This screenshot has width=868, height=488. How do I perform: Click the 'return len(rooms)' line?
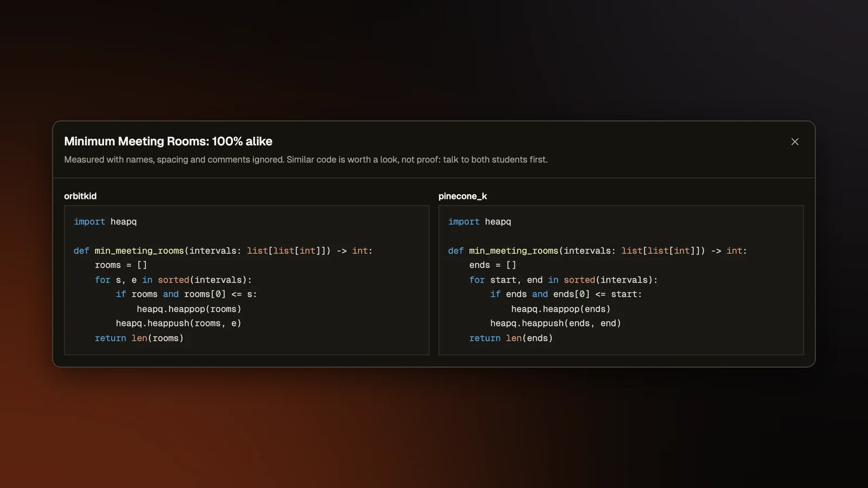(x=139, y=338)
